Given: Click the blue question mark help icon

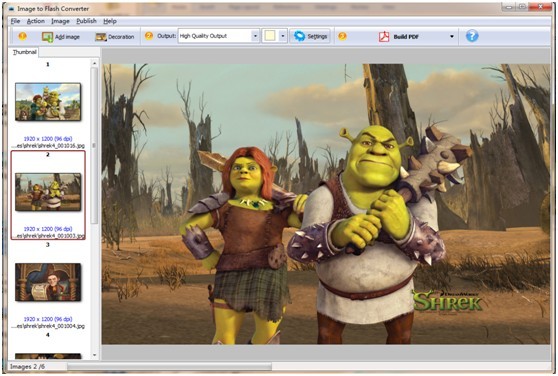Looking at the screenshot, I should 472,36.
